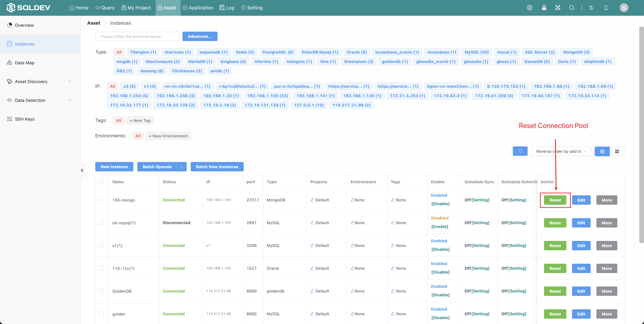Open More menu for s1(1)
Screen dimensions: 644x324
pyautogui.click(x=606, y=246)
